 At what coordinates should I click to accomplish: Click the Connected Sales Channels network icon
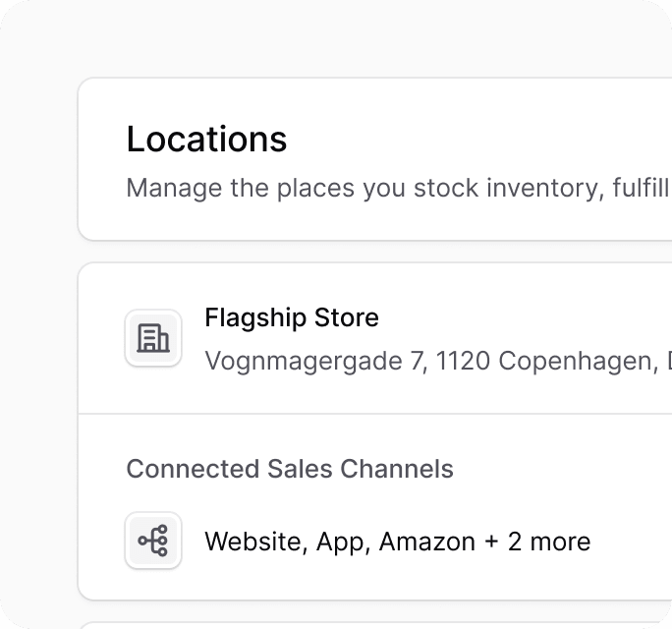tap(153, 541)
